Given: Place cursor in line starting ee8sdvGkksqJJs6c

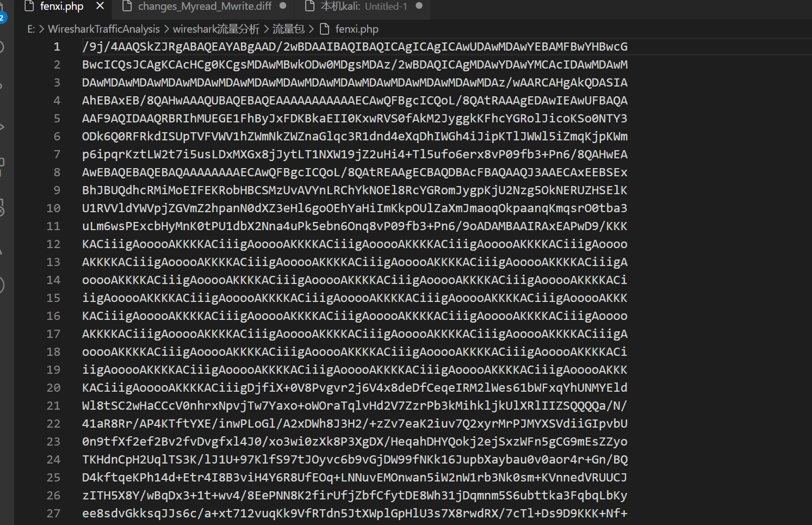Looking at the screenshot, I should pyautogui.click(x=355, y=514).
